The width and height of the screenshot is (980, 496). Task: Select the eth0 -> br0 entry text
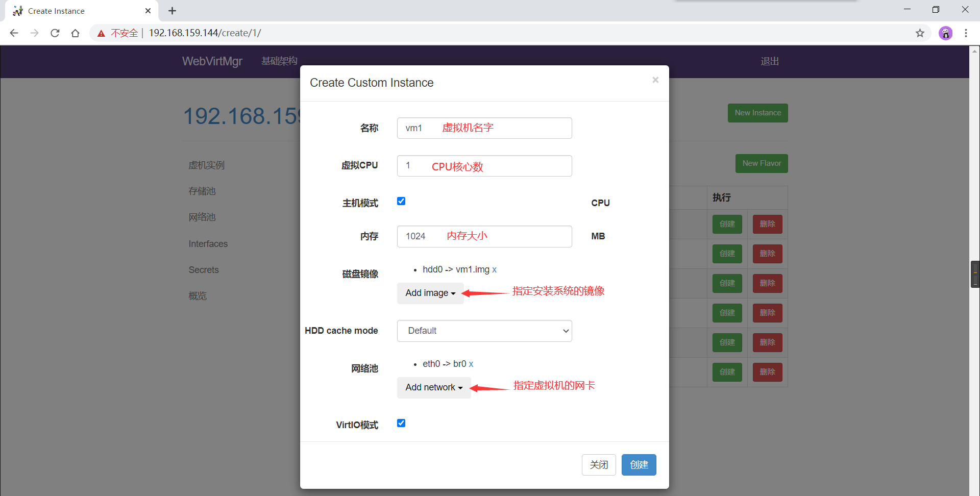point(444,364)
